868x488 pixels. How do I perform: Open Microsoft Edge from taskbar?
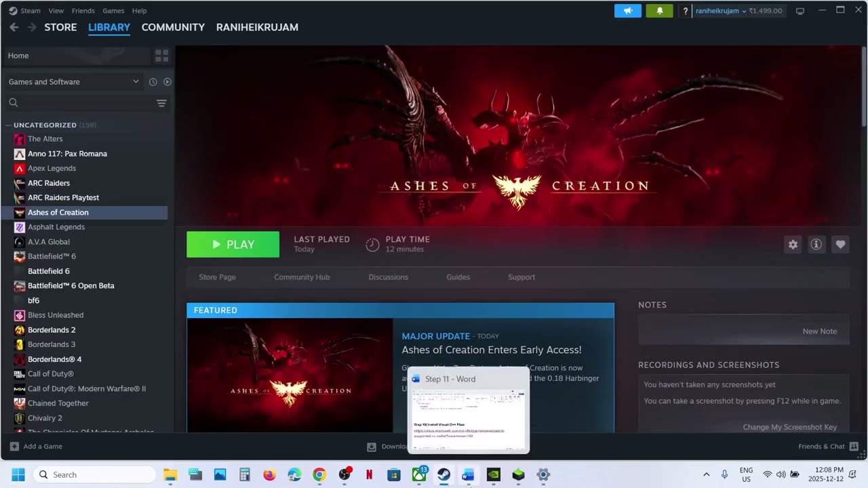point(294,474)
